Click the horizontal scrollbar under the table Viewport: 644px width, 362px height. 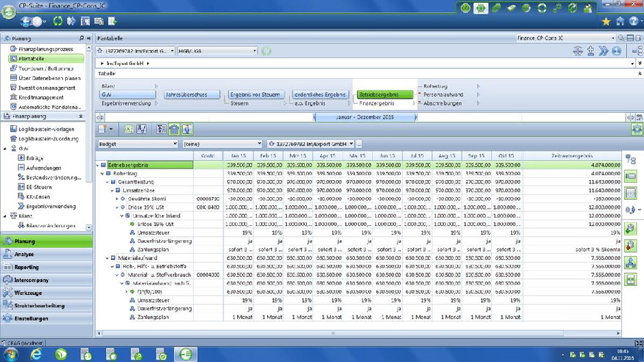pyautogui.click(x=333, y=333)
